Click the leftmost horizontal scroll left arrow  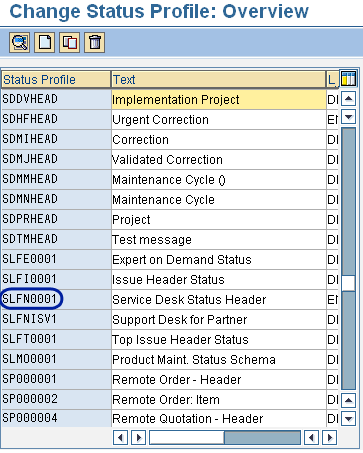(x=121, y=437)
